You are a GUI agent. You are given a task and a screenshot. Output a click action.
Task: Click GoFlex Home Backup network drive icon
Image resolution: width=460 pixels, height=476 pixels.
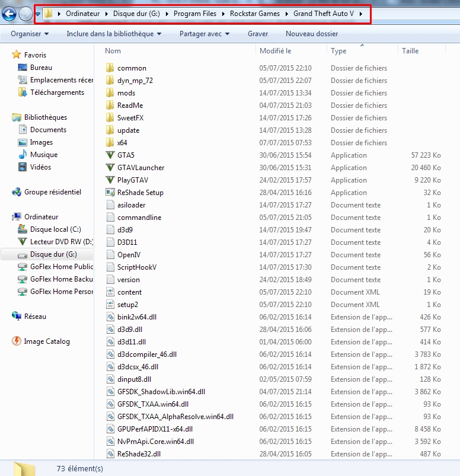tap(23, 279)
